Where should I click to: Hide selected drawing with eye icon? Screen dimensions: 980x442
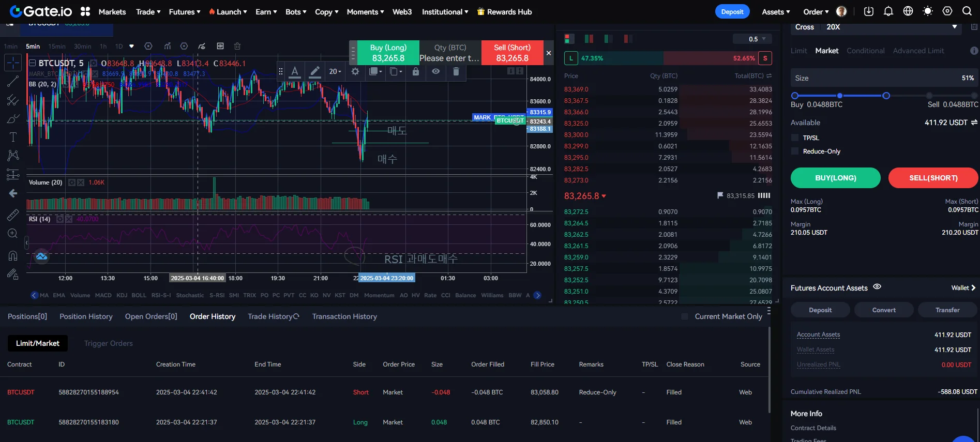pos(436,71)
